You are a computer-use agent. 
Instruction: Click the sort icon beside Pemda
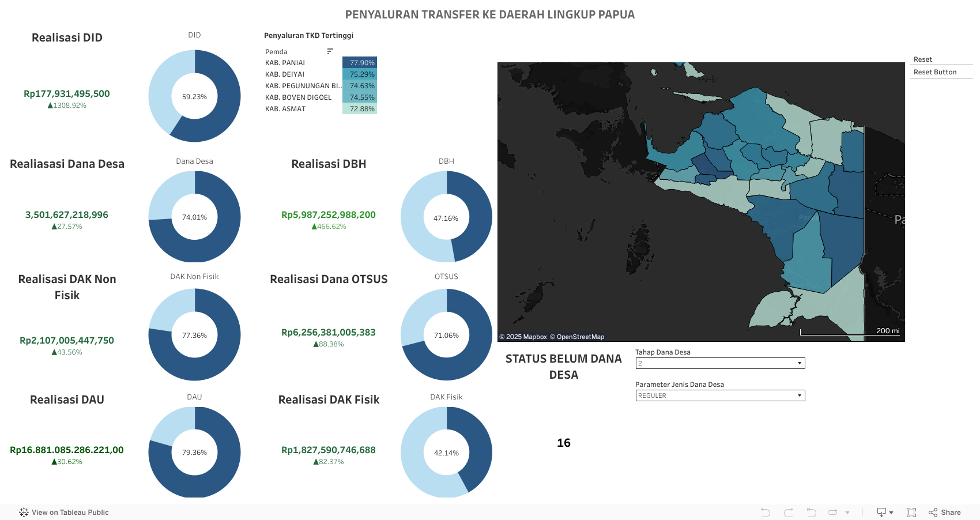(x=330, y=52)
